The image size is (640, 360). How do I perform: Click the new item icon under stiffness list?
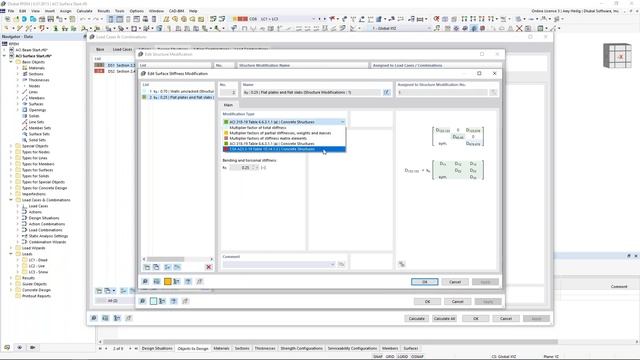click(x=147, y=267)
